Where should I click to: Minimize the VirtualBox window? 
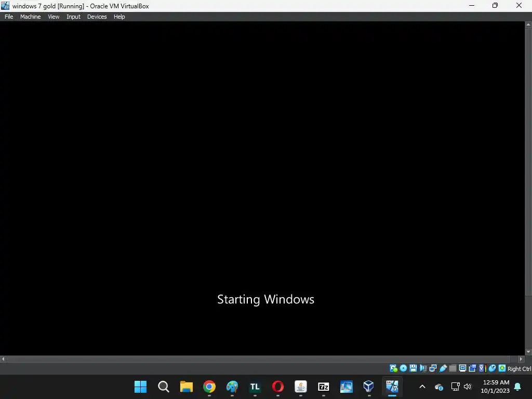tap(472, 5)
